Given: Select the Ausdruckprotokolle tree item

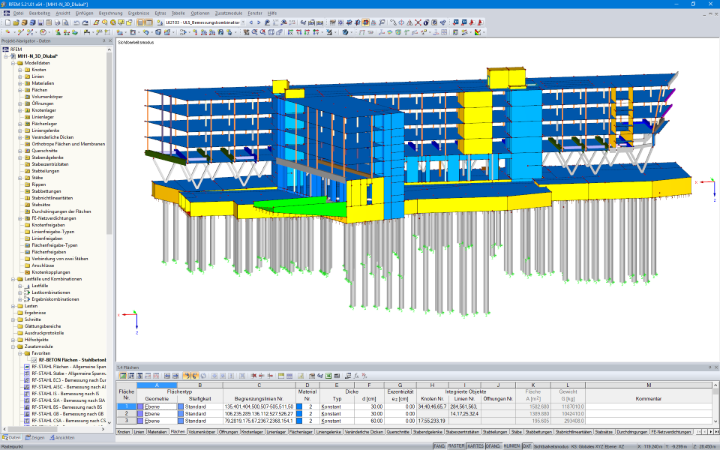Looking at the screenshot, I should pyautogui.click(x=44, y=333).
